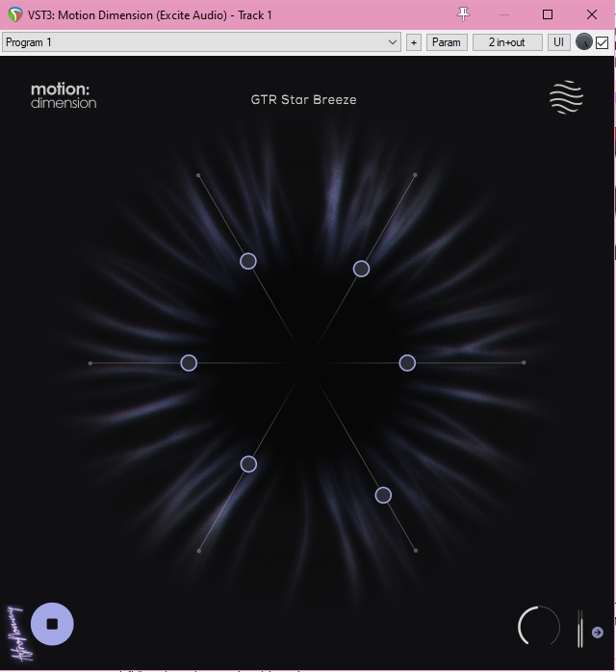Image resolution: width=616 pixels, height=672 pixels.
Task: Adjust the wet/dry mix knob in toolbar
Action: [x=584, y=42]
